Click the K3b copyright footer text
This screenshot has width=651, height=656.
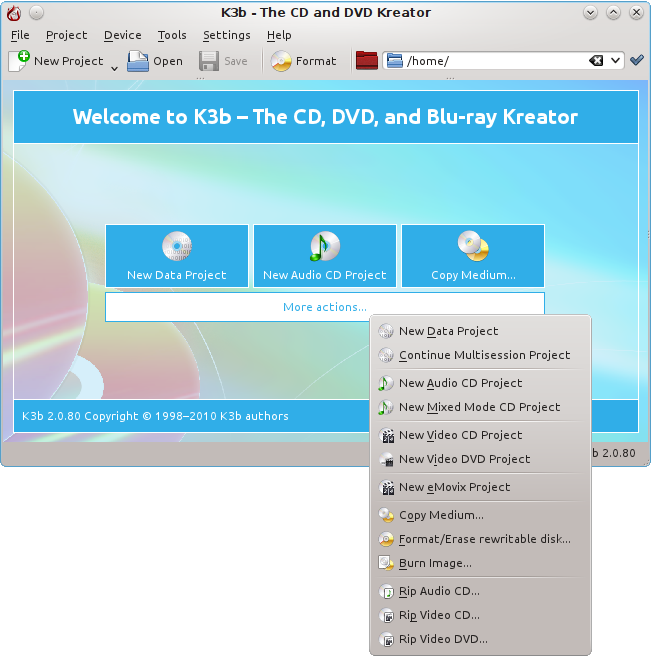coord(155,416)
